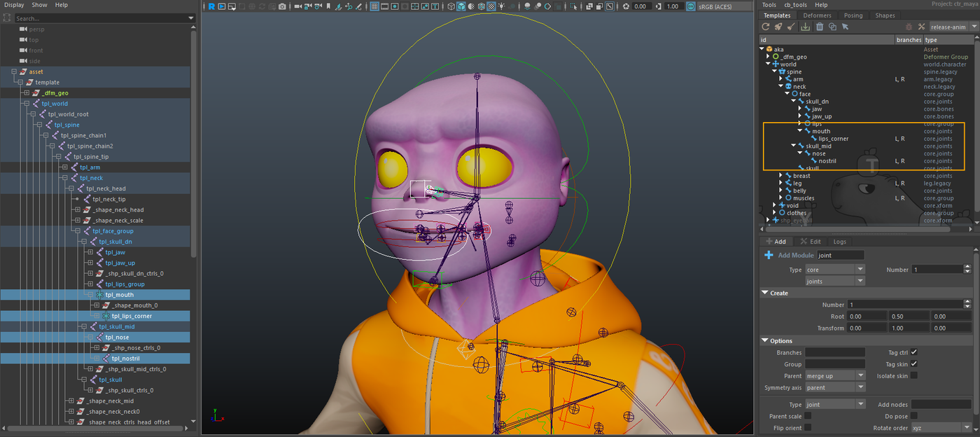Screen dimensions: 980x437
Task: Collapse the Options section
Action: pos(765,340)
